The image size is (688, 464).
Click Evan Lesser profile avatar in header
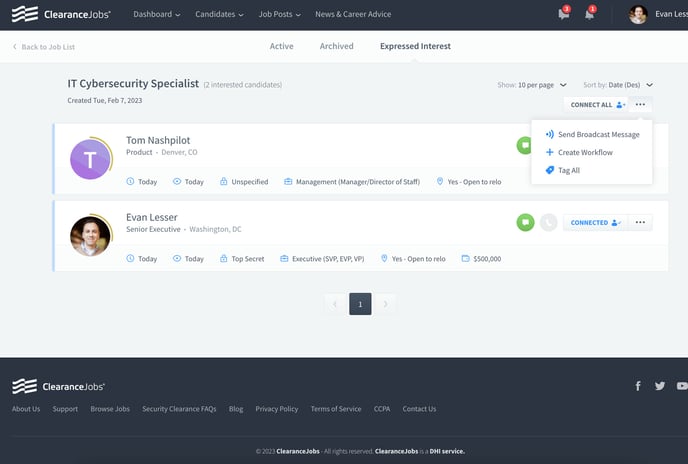[638, 14]
